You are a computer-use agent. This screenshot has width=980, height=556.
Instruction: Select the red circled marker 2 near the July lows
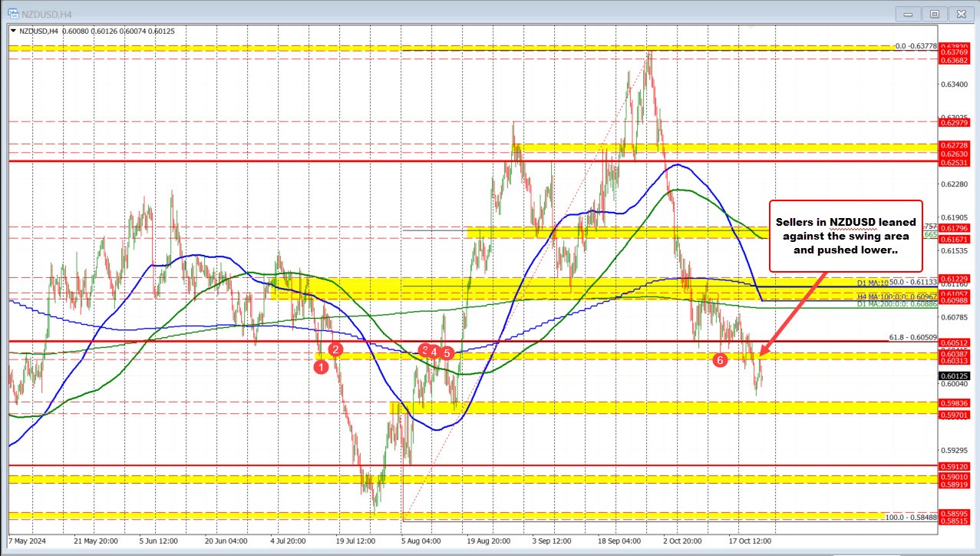coord(335,350)
